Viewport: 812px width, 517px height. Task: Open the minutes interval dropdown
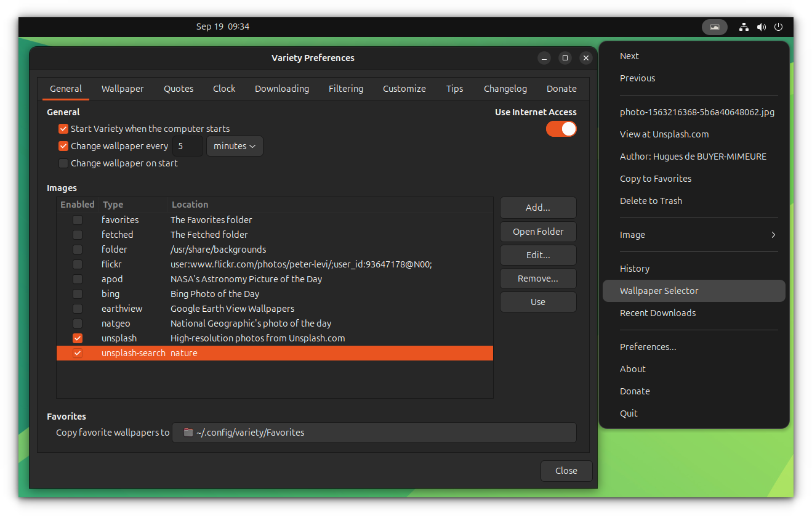[x=235, y=146]
